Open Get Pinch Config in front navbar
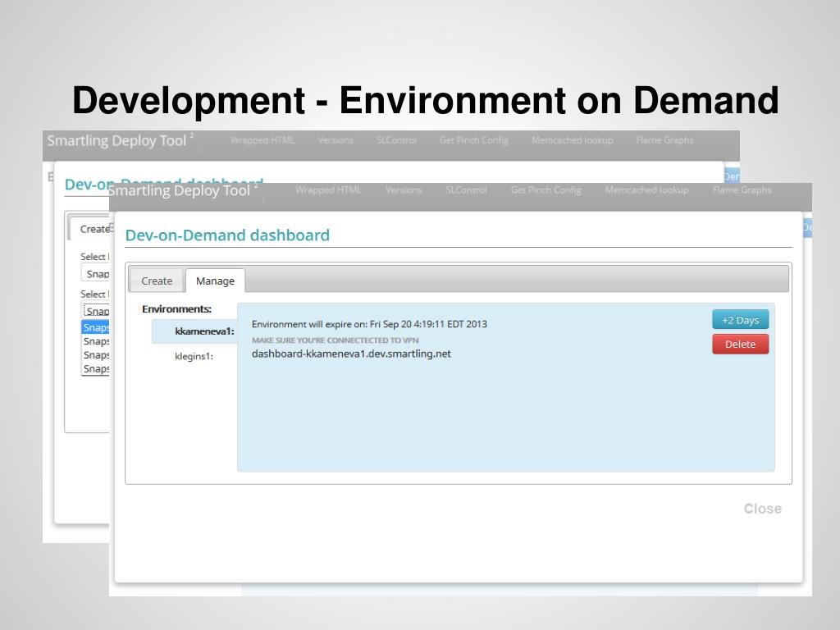Image resolution: width=840 pixels, height=630 pixels. [546, 190]
